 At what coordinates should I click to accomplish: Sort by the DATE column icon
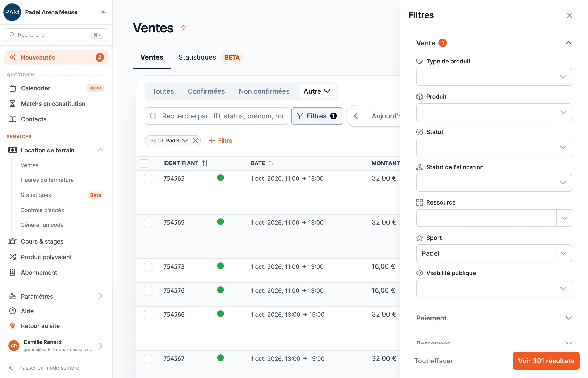pos(271,163)
